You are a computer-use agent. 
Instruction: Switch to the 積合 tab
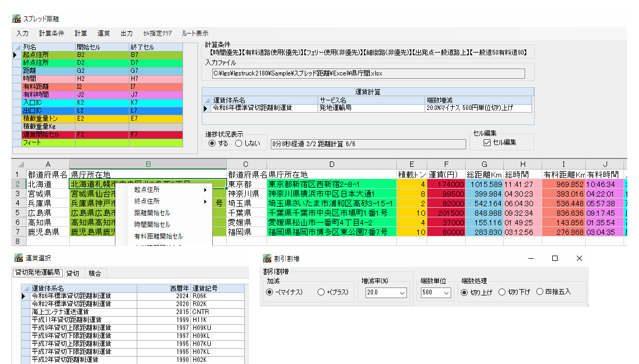click(95, 273)
